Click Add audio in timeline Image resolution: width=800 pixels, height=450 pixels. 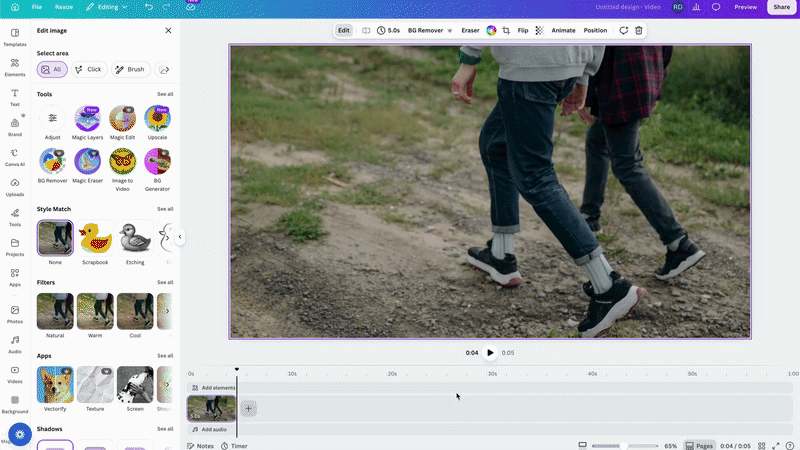coord(209,430)
